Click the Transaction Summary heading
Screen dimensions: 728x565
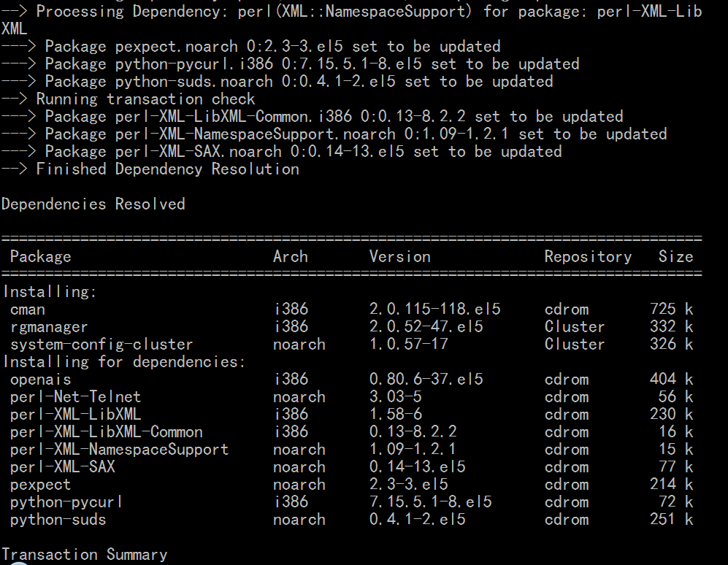[85, 555]
